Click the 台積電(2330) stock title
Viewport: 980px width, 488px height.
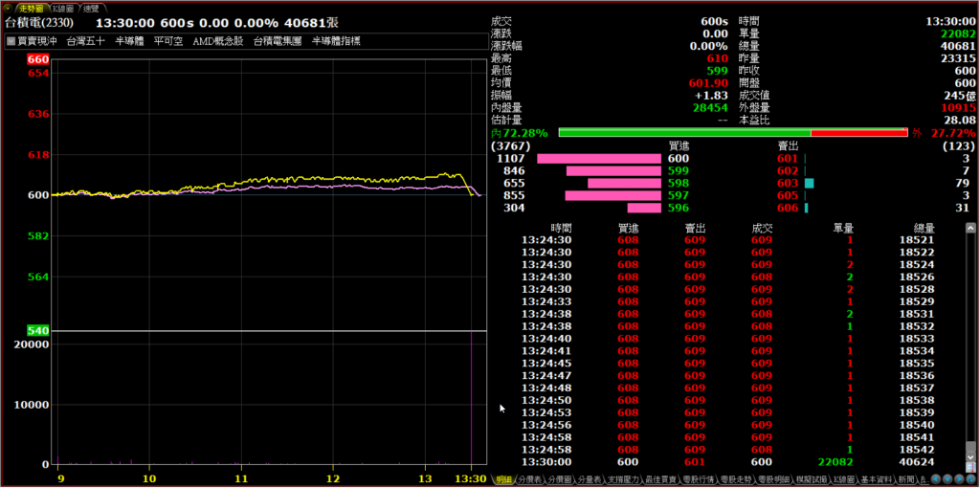click(x=39, y=23)
